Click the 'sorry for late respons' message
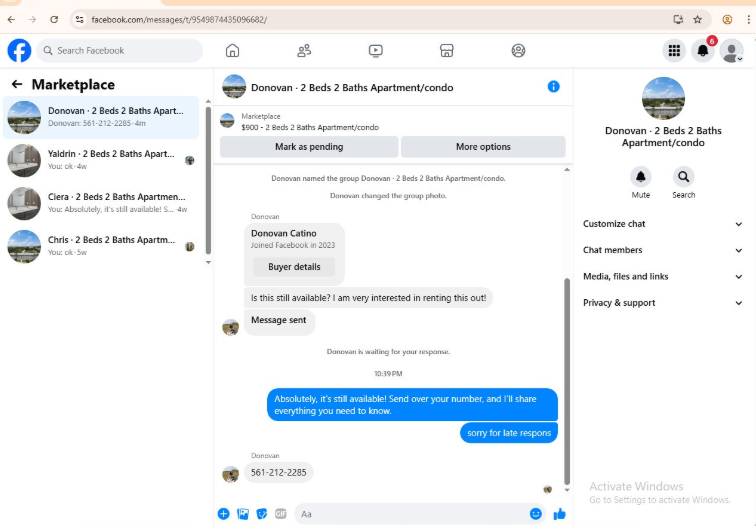 click(509, 433)
